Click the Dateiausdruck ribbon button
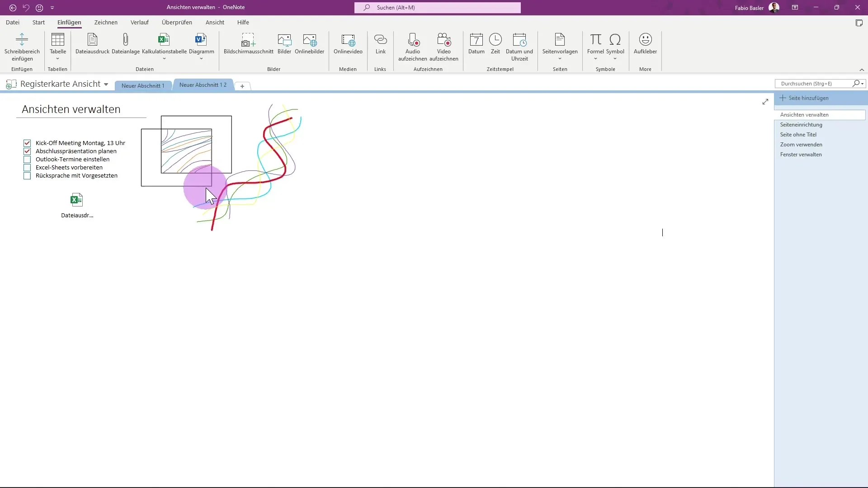The height and width of the screenshot is (488, 868). pyautogui.click(x=92, y=44)
